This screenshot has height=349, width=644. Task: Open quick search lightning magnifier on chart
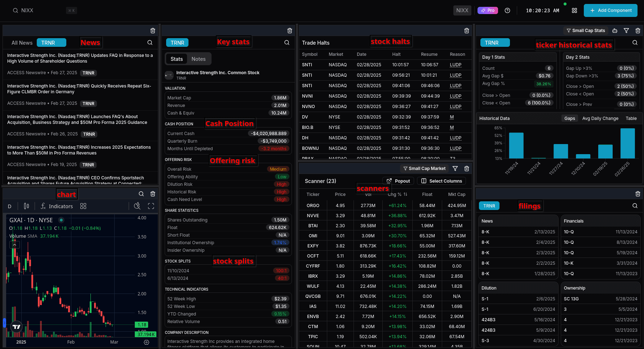tap(137, 206)
